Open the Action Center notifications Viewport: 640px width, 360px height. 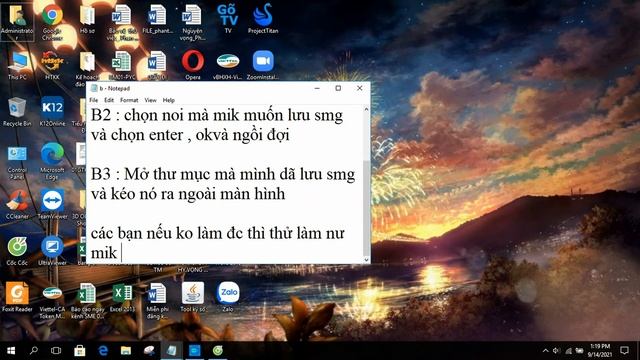(624, 350)
